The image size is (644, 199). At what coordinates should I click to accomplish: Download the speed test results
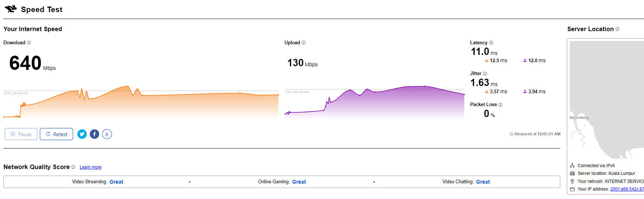(107, 134)
